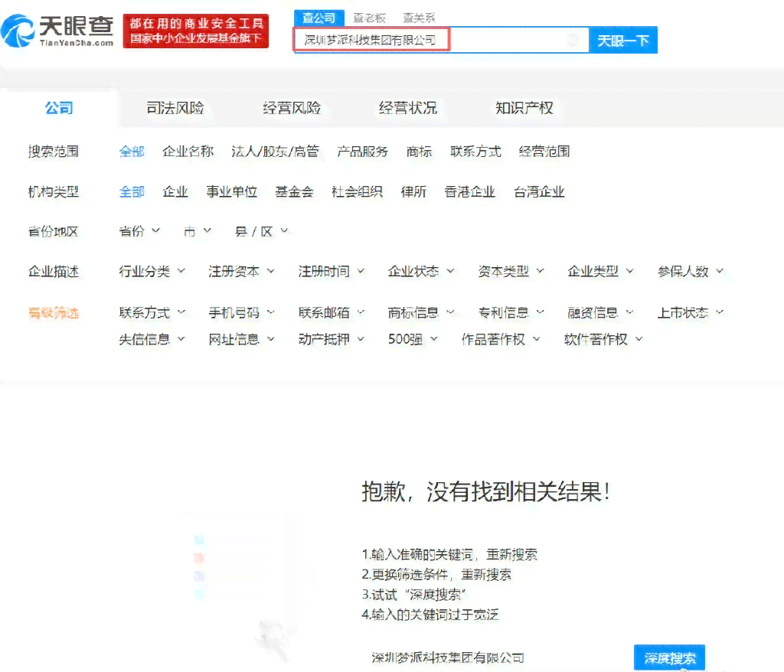Open the 知识产权 tab
Screen dimensions: 784x672
point(524,108)
